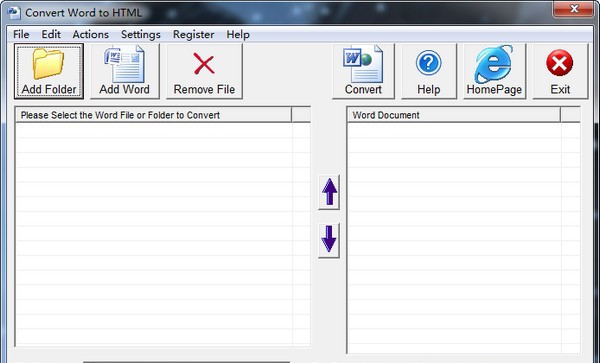Screen dimensions: 600x363
Task: Open the Help toolbar button with question mark
Action: (429, 71)
